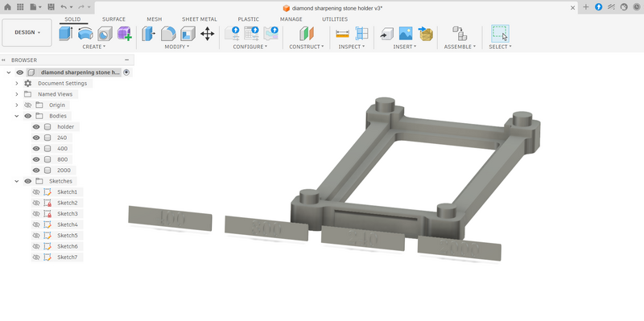Toggle visibility of root component

pyautogui.click(x=19, y=72)
